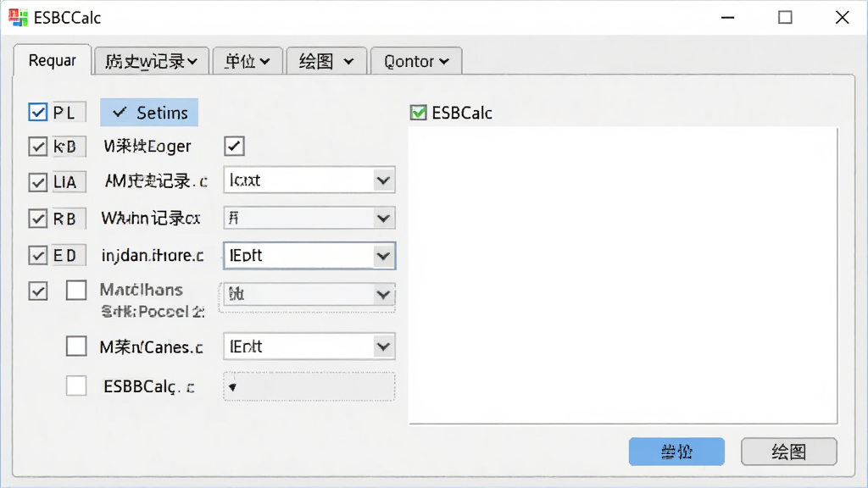Click the LIA label button
The width and height of the screenshot is (868, 488).
pyautogui.click(x=70, y=182)
